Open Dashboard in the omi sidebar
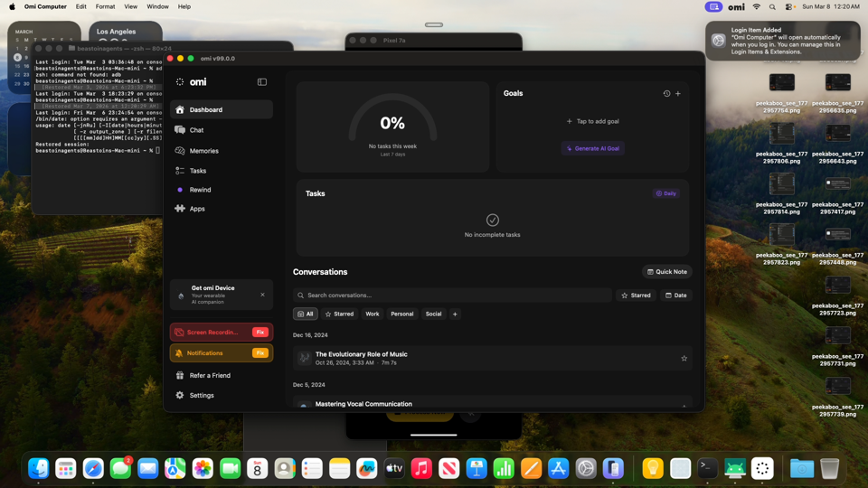The width and height of the screenshot is (868, 488). point(221,109)
